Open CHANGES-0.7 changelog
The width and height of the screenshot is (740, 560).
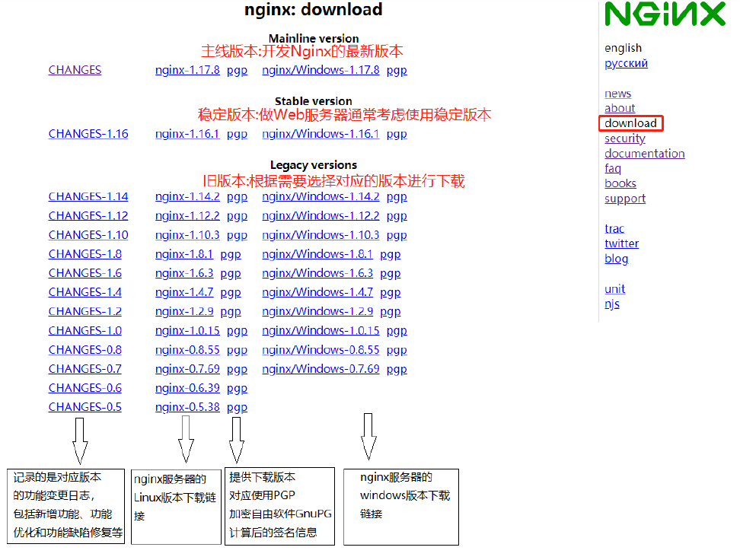[x=85, y=369]
